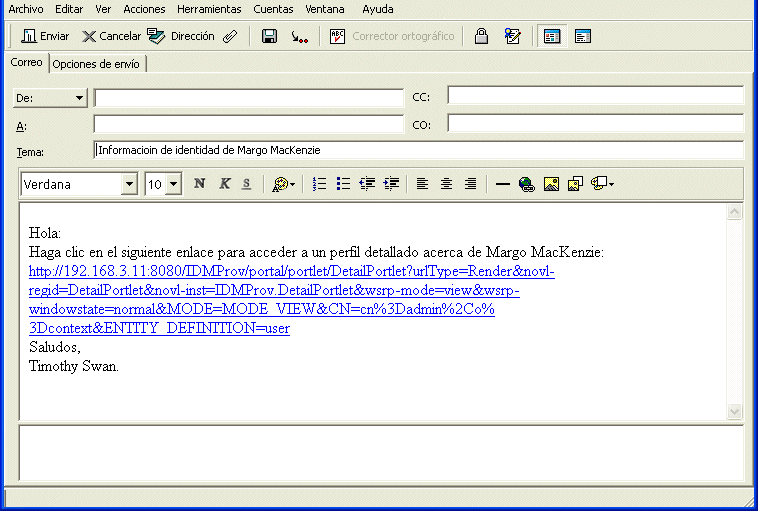758x511 pixels.
Task: Open the Acciones menu
Action: pyautogui.click(x=144, y=9)
